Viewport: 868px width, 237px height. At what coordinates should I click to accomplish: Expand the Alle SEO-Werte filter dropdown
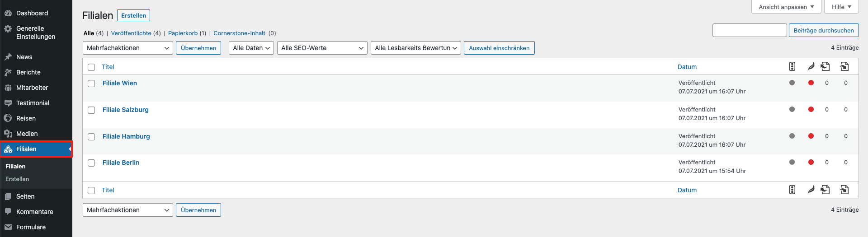322,48
